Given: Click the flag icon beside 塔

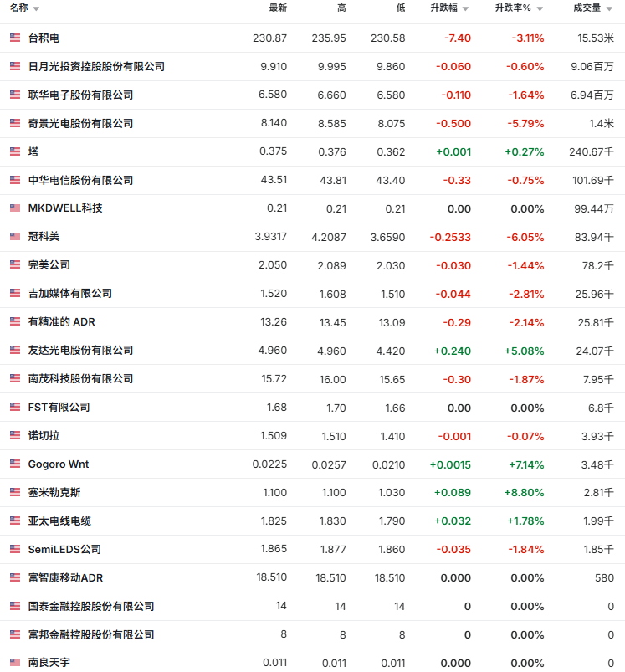Looking at the screenshot, I should [x=15, y=151].
